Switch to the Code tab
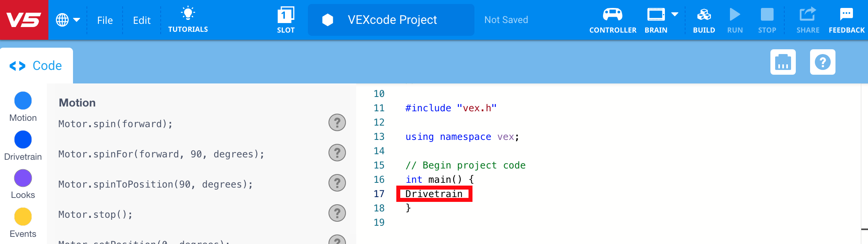 (x=36, y=66)
